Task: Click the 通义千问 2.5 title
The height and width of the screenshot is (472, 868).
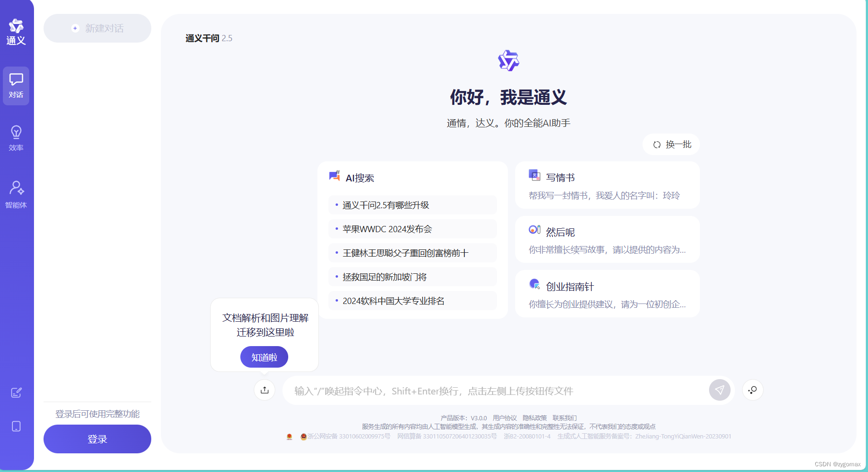Action: [x=209, y=38]
